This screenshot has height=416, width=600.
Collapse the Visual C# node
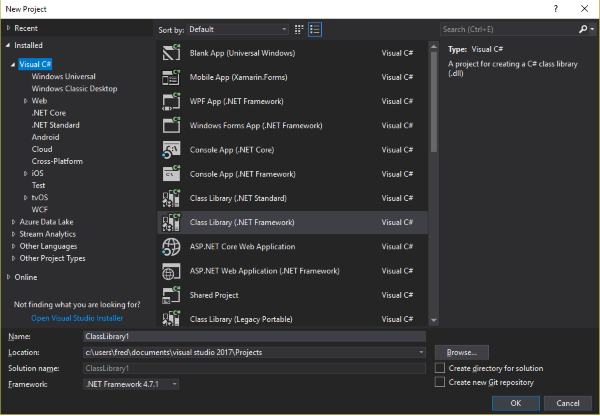[13, 64]
